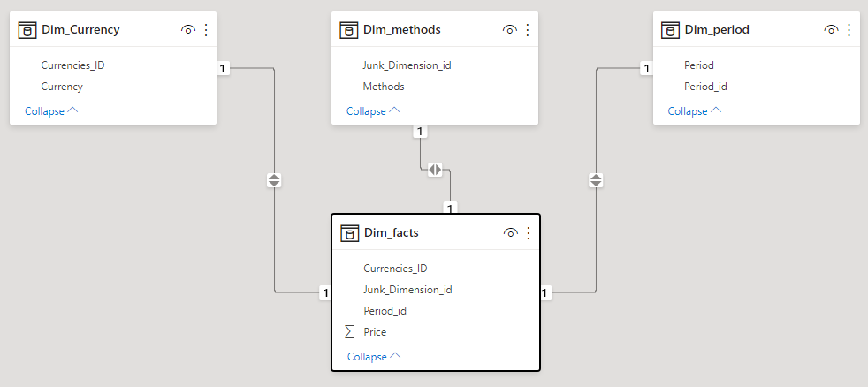
Task: Click the Dim_Currency table title
Action: (80, 29)
